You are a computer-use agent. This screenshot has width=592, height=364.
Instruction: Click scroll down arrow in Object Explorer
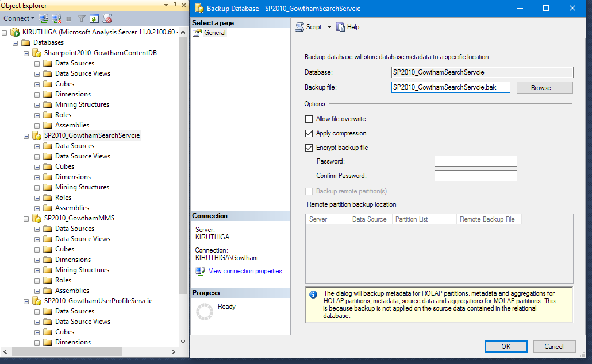click(183, 343)
